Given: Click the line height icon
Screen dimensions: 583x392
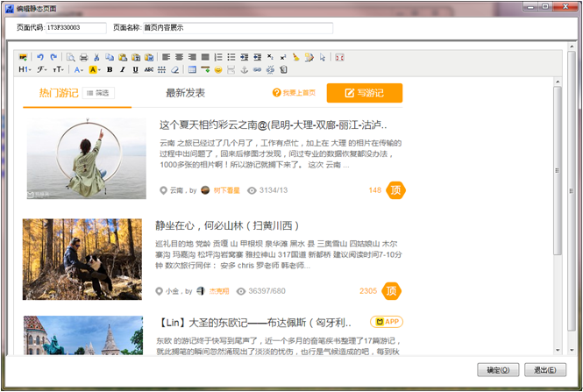Looking at the screenshot, I should click(x=161, y=69).
